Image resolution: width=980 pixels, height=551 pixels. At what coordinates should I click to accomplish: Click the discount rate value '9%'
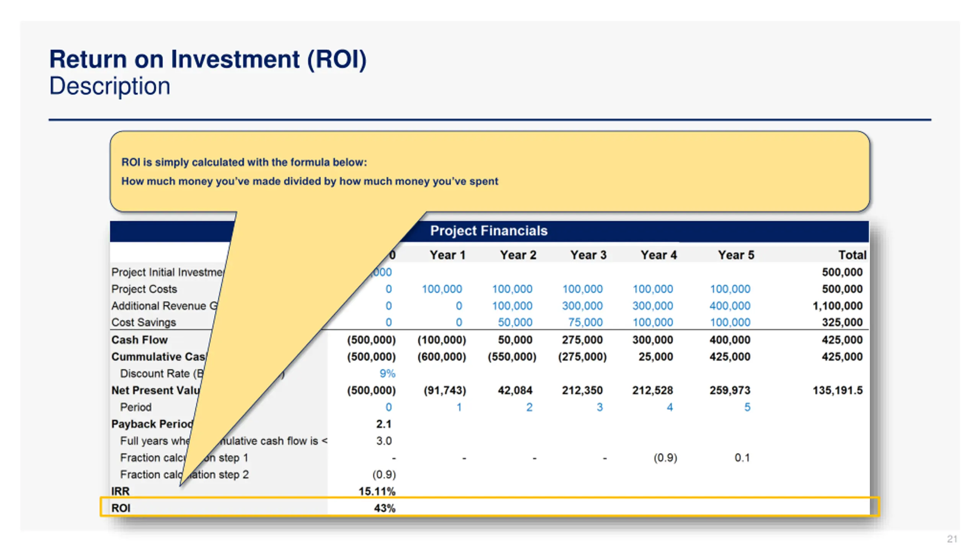pos(387,373)
